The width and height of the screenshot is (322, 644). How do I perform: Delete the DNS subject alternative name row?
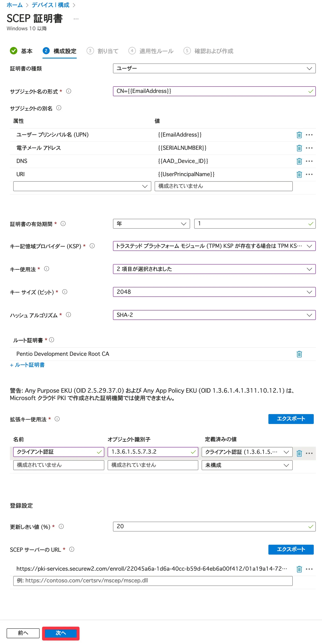click(299, 161)
